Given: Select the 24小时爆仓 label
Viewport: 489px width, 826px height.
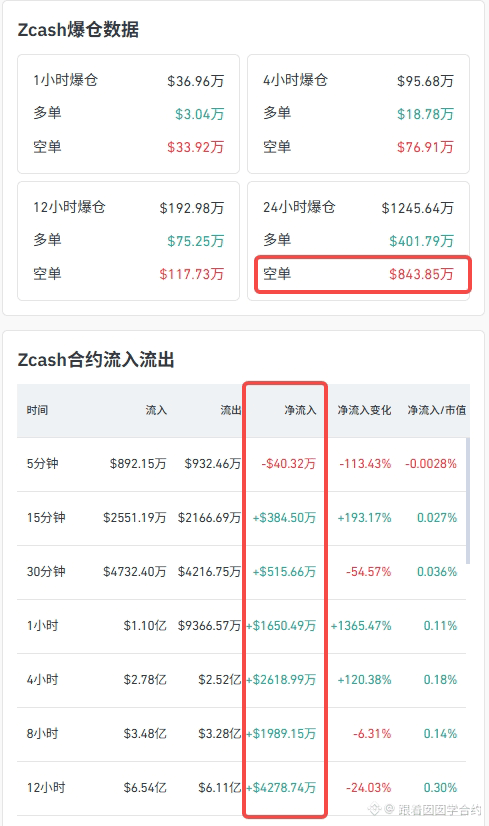Looking at the screenshot, I should tap(299, 207).
